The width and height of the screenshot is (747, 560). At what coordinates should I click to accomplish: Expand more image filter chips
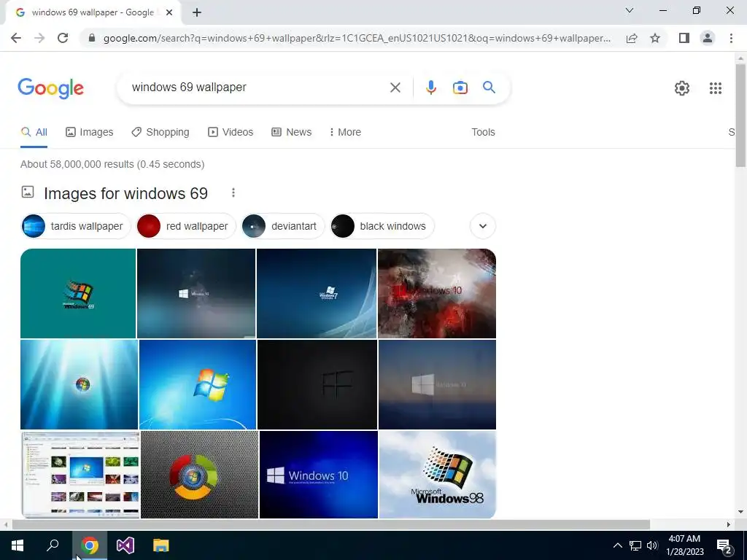(x=483, y=226)
